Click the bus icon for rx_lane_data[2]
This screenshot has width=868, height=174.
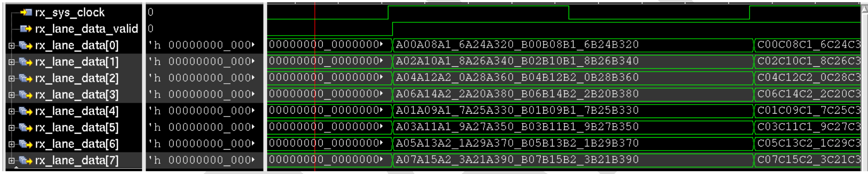coord(26,78)
